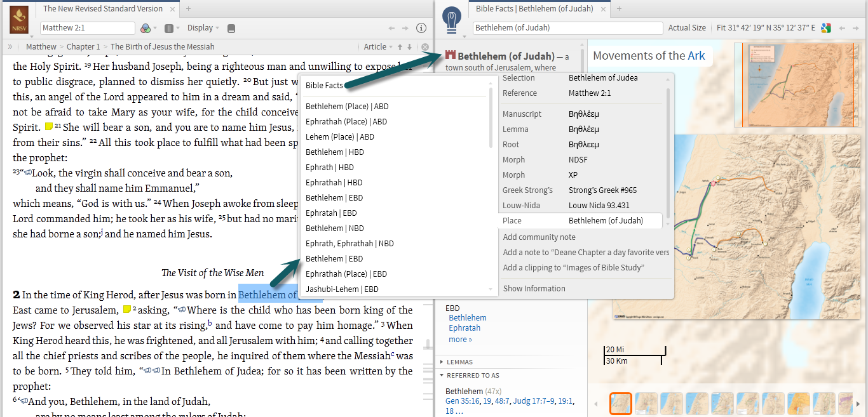Toggle the reading view icon beside Display
Viewport: 868px width, 417px height.
231,28
